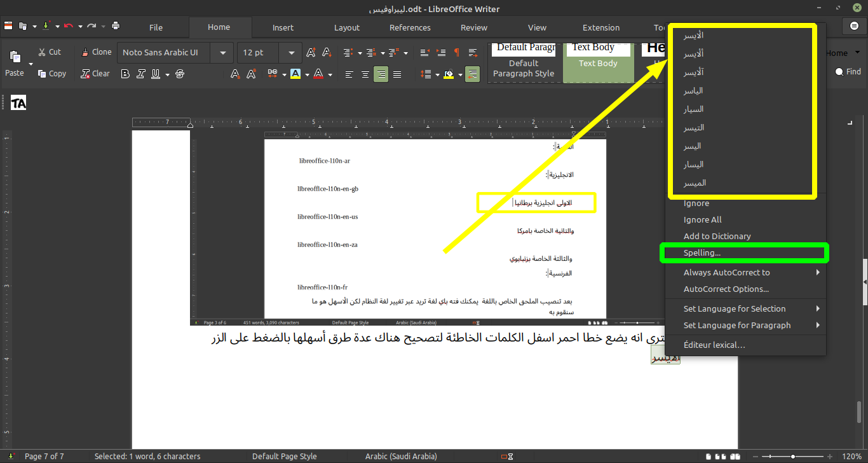
Task: Click Ignore All in context menu
Action: click(x=702, y=219)
